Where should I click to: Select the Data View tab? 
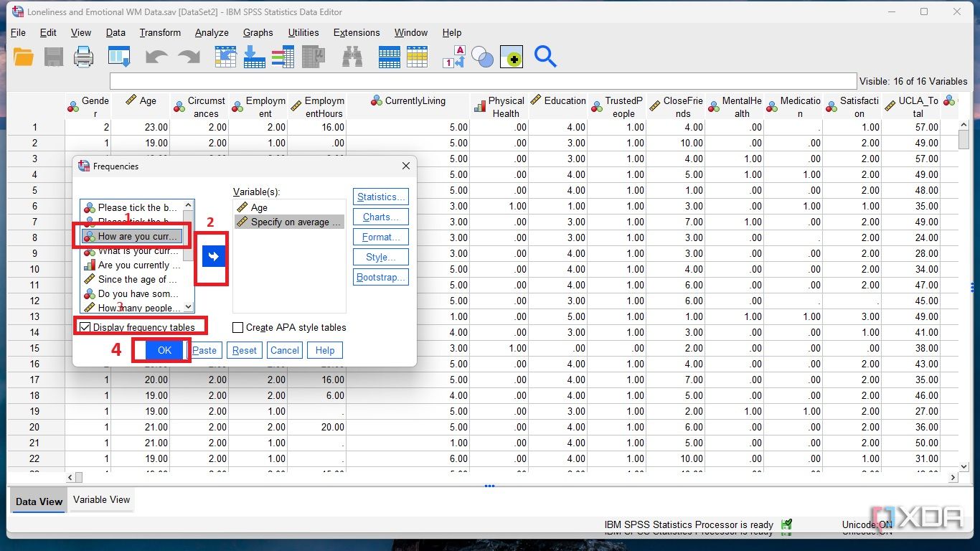(39, 501)
